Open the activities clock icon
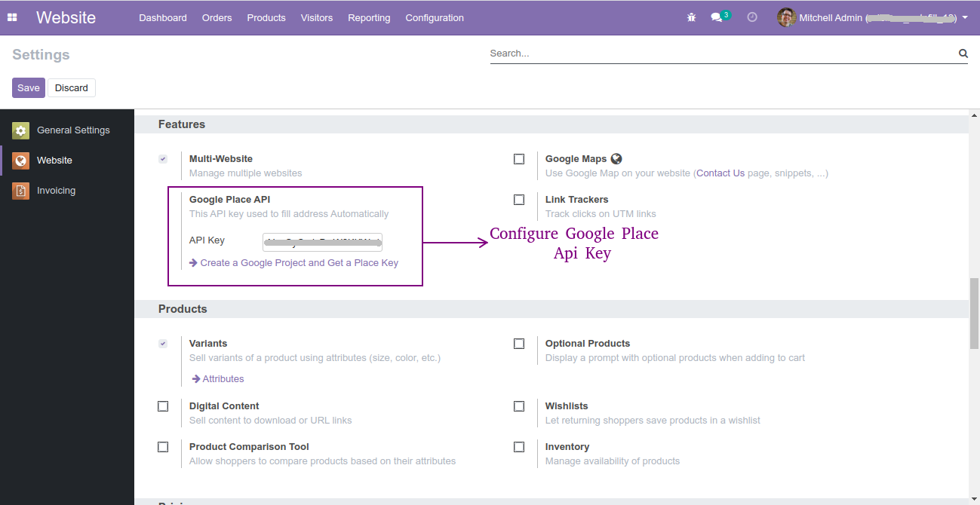This screenshot has height=505, width=980. pyautogui.click(x=752, y=17)
